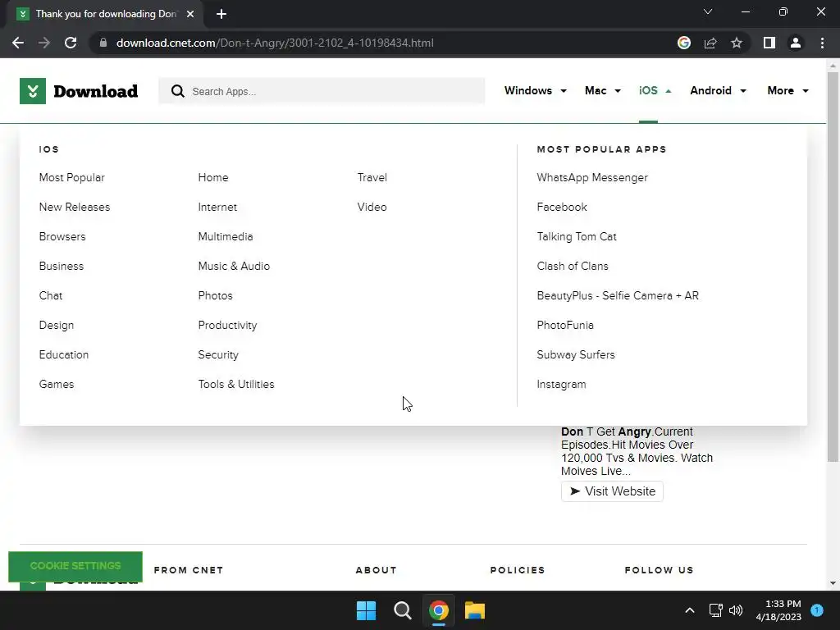Click Chrome icon in taskbar
Screen dimensions: 840x630
pyautogui.click(x=438, y=610)
